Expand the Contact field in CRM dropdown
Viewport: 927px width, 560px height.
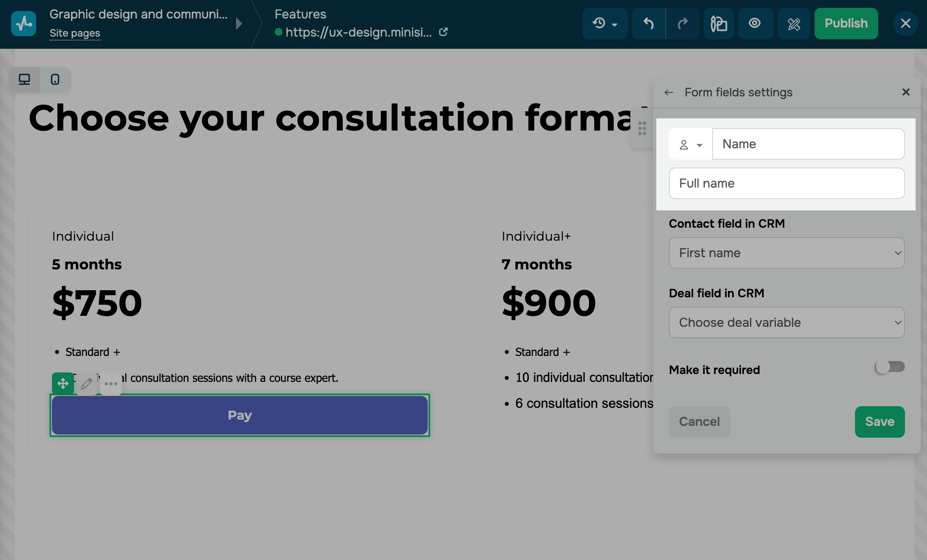point(787,253)
